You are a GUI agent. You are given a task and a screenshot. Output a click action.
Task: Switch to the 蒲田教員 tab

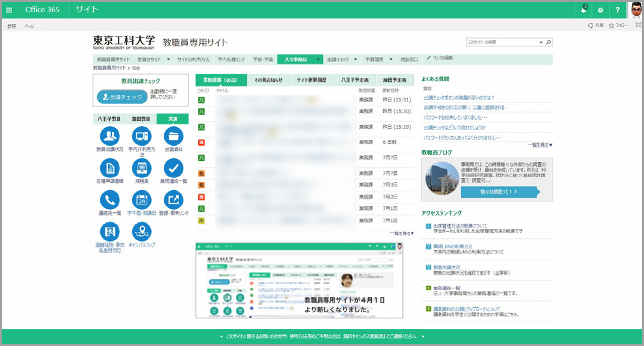(141, 119)
